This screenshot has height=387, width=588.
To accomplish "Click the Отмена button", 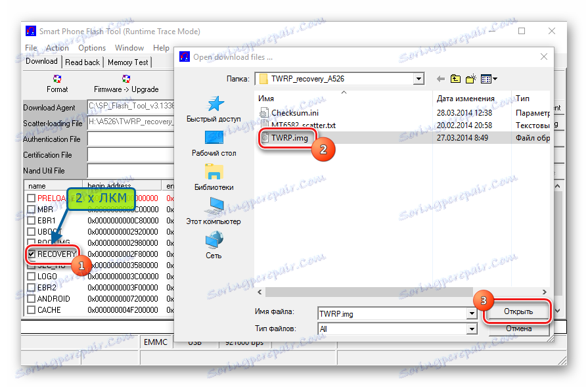I will [518, 329].
